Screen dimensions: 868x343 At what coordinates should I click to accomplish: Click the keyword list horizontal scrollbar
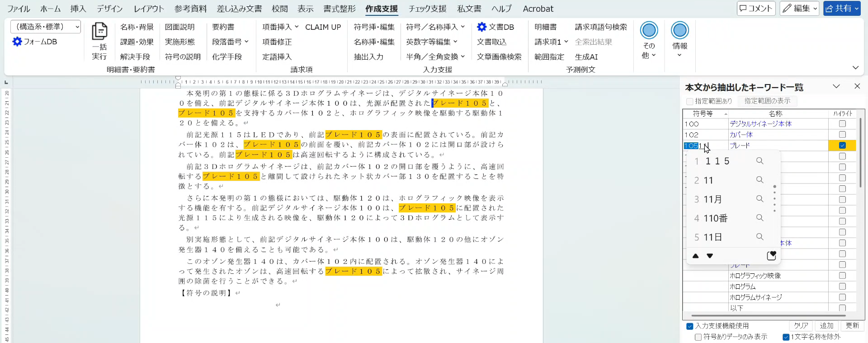769,315
